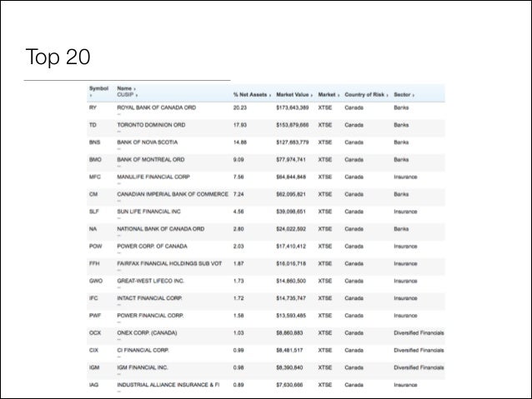Select the PWF symbol cell
Image resolution: width=532 pixels, height=399 pixels.
pos(95,316)
